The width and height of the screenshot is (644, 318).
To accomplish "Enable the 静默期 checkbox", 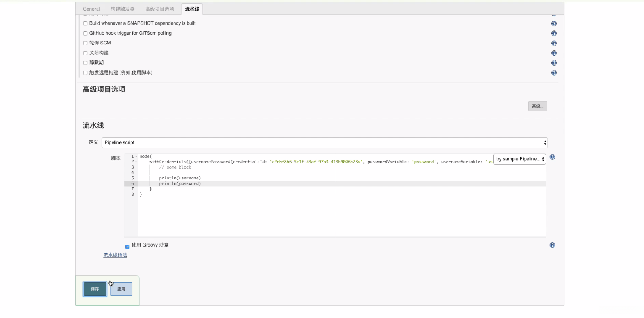I will pos(85,63).
